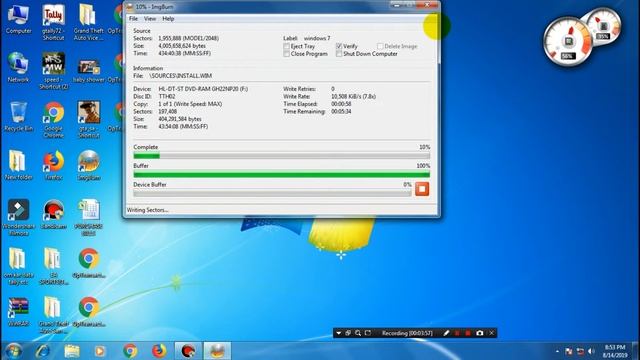The width and height of the screenshot is (640, 360).
Task: Enable the Shut Down Computer checkbox
Action: tap(339, 54)
